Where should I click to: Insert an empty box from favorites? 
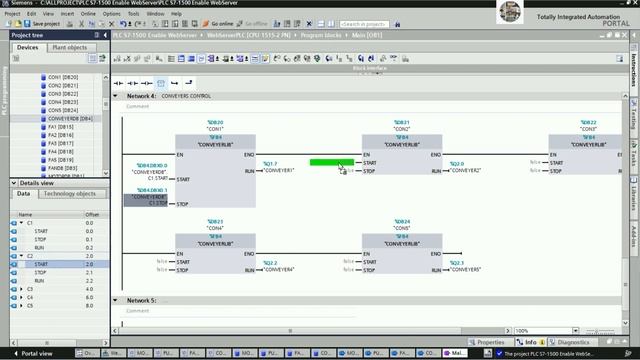click(161, 83)
